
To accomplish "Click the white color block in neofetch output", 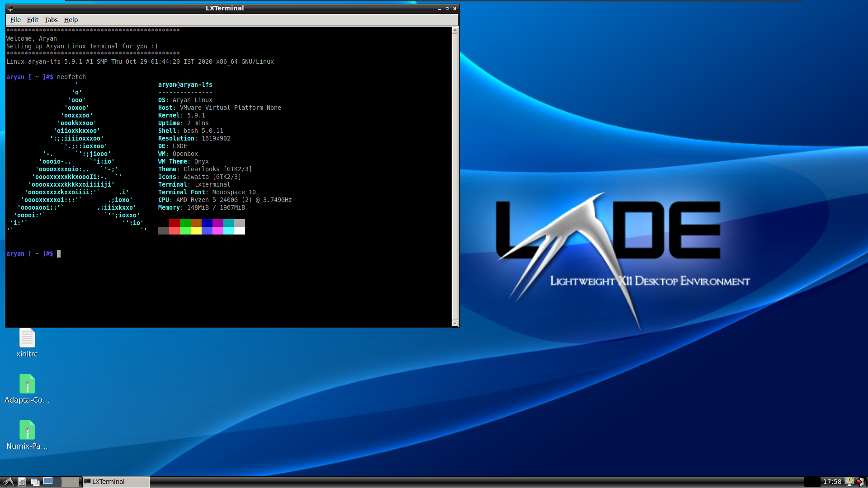I will pos(240,230).
